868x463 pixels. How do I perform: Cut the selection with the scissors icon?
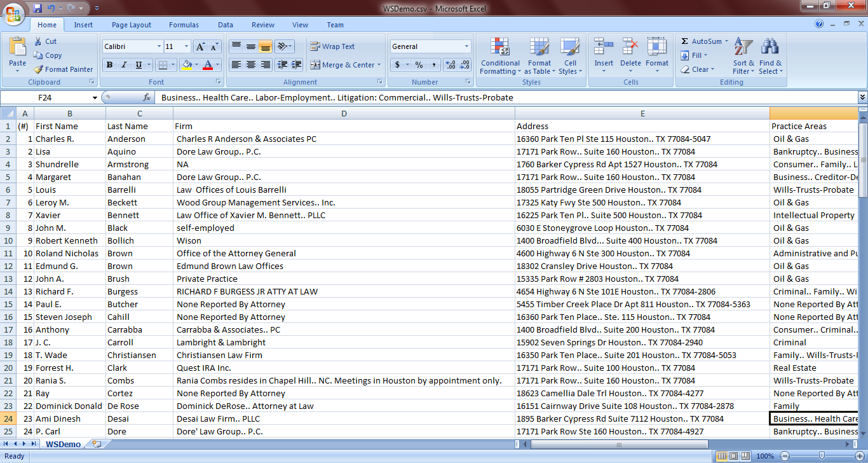(x=39, y=41)
